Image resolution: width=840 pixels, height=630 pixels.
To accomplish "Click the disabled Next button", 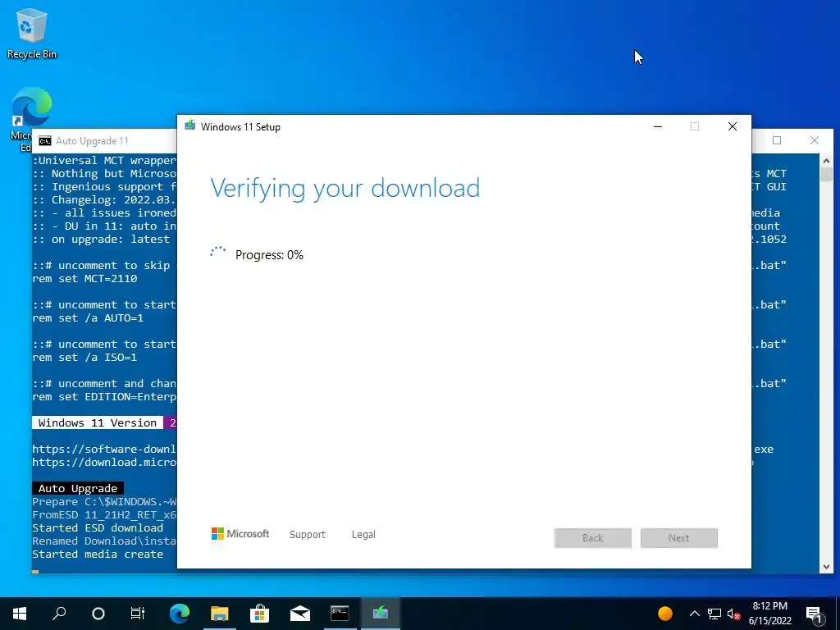I will (x=678, y=538).
